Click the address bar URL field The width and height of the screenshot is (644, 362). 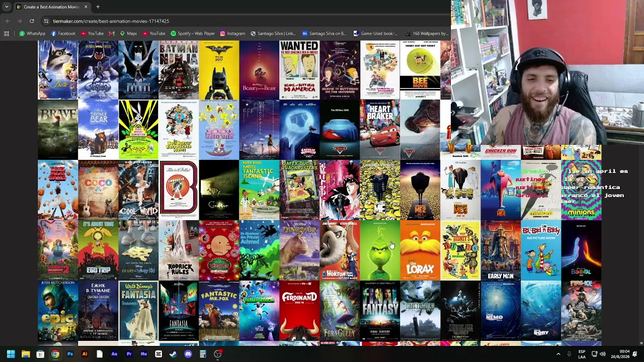(x=247, y=21)
